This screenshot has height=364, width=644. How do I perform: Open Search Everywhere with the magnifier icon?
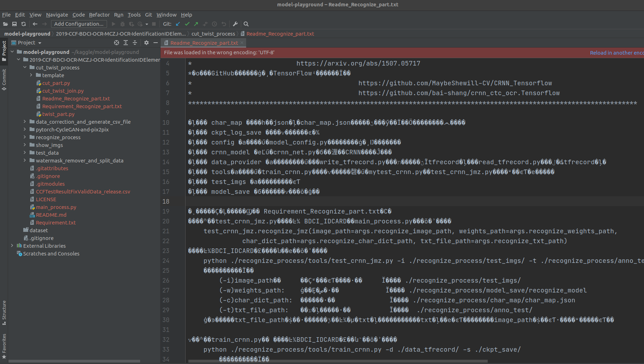(x=246, y=24)
